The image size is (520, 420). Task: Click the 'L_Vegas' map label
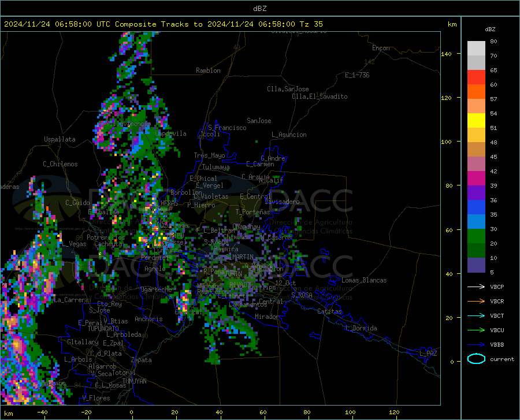(75, 244)
